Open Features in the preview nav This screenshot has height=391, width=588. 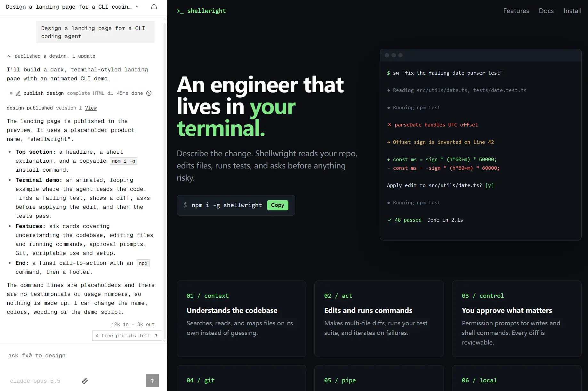[516, 11]
